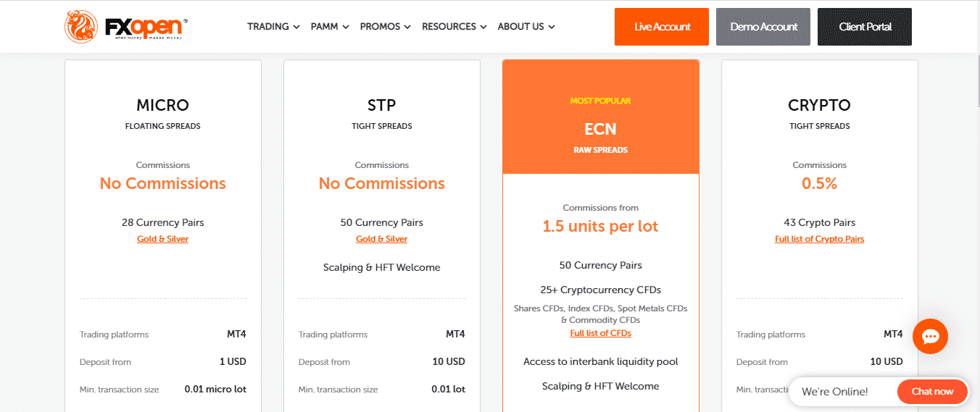Open the Client Portal button

[865, 27]
